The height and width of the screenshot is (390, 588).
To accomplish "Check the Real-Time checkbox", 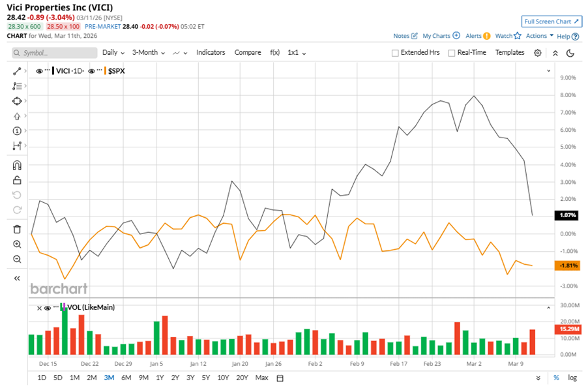I will pyautogui.click(x=452, y=53).
